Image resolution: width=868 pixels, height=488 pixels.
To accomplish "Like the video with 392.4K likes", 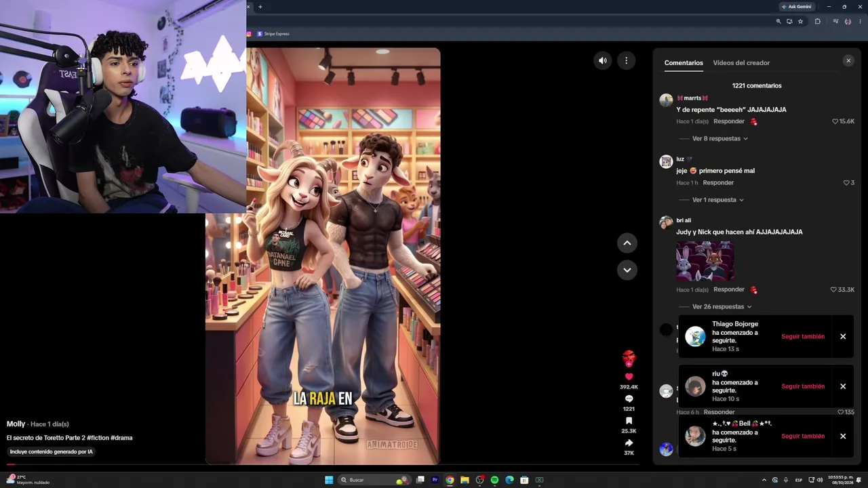I will [x=629, y=377].
